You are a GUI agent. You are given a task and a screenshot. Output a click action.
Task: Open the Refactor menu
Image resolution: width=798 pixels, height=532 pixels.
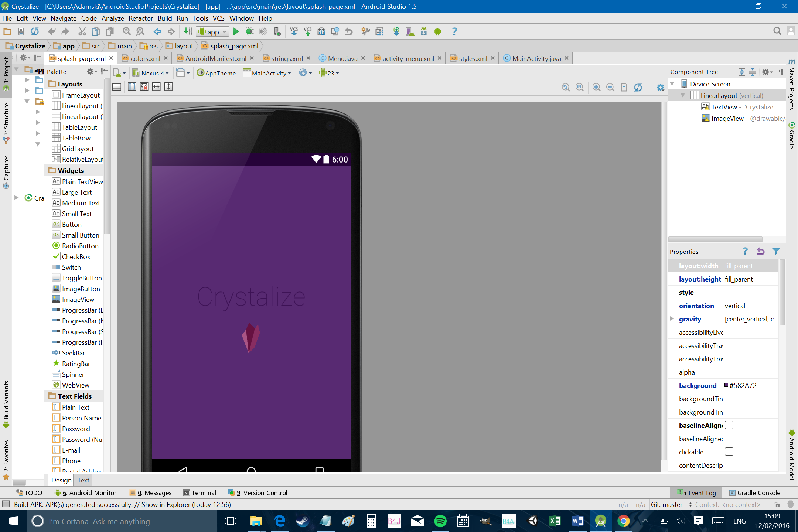[140, 18]
